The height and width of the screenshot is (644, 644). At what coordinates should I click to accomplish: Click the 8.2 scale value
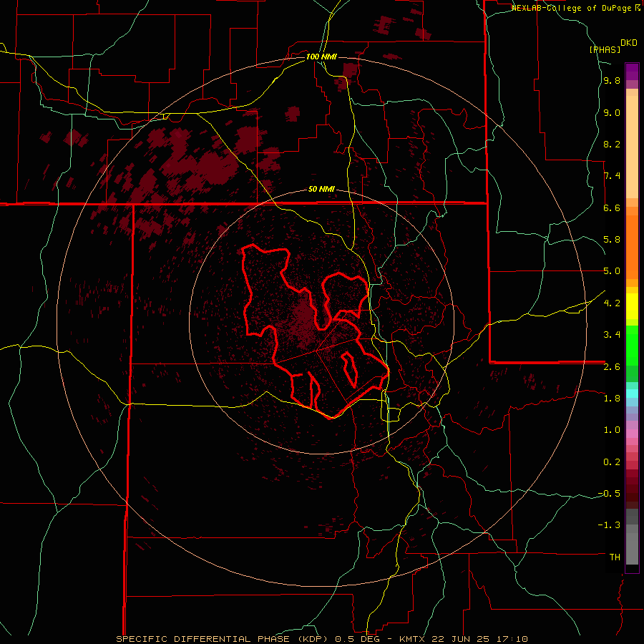pyautogui.click(x=612, y=144)
